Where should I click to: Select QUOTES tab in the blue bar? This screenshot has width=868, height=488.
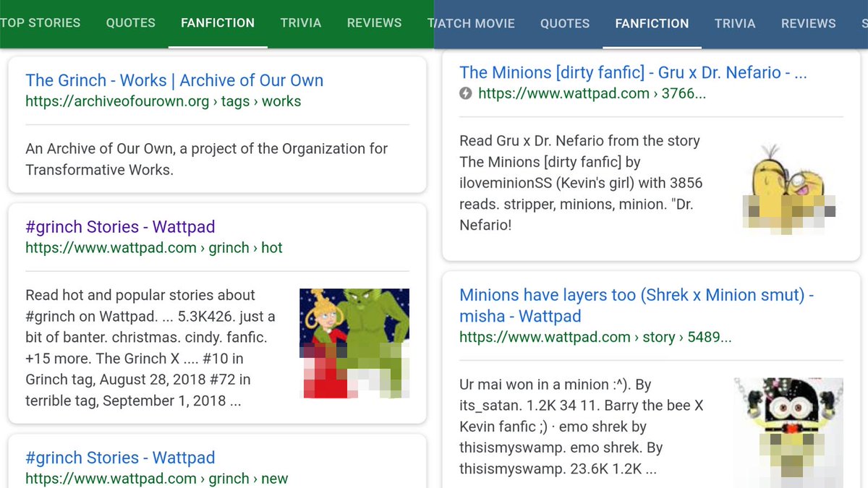(565, 23)
